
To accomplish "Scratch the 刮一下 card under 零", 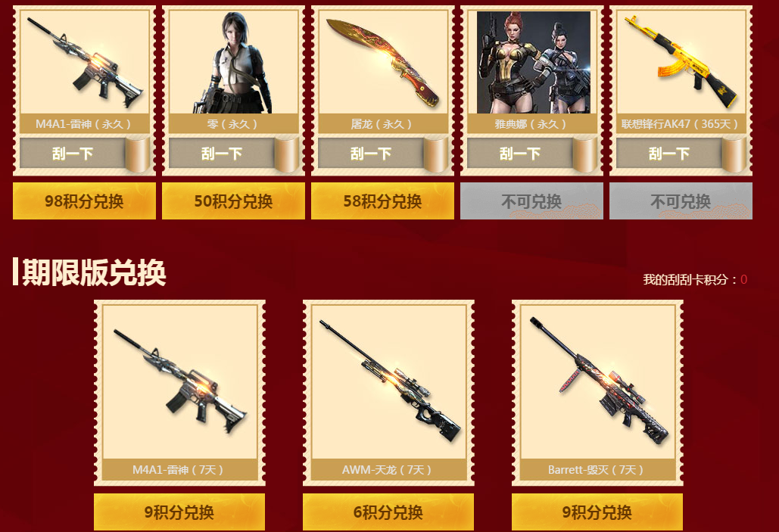I will (x=233, y=154).
